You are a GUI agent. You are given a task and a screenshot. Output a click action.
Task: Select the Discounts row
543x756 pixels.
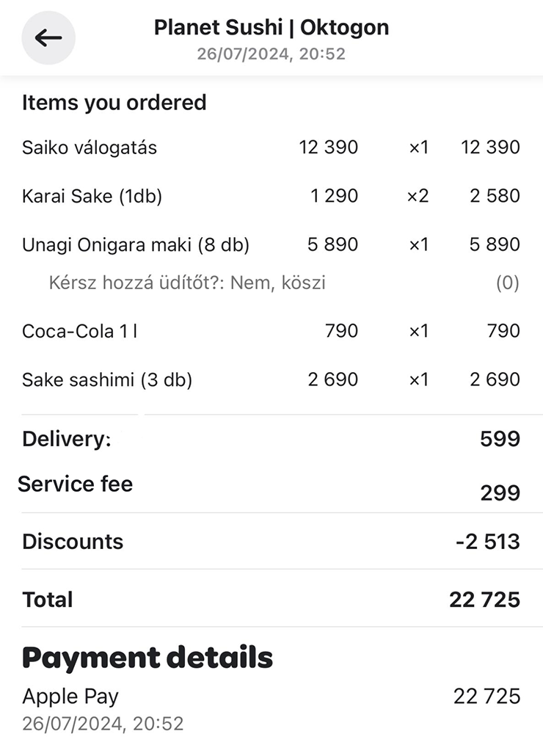[x=271, y=542]
